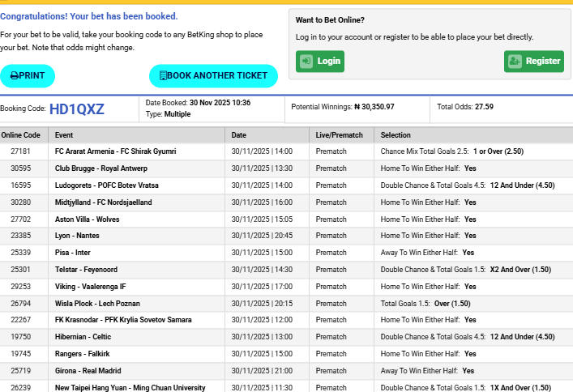Click the printer icon in PRINT button

tap(15, 75)
